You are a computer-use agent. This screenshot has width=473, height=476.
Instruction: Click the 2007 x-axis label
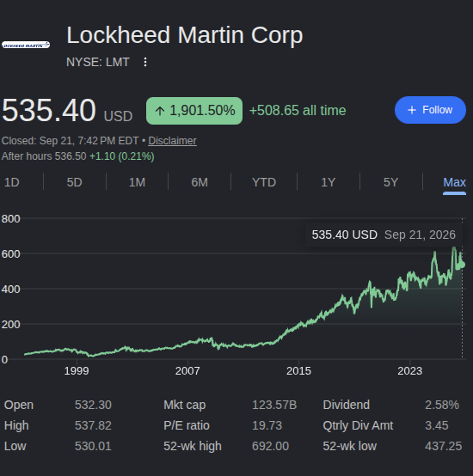(187, 370)
